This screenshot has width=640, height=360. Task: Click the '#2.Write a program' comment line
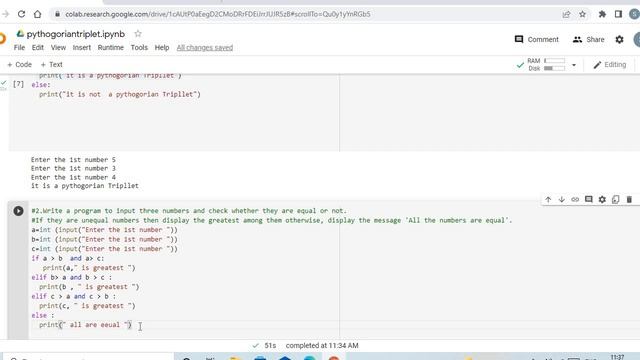coord(189,211)
